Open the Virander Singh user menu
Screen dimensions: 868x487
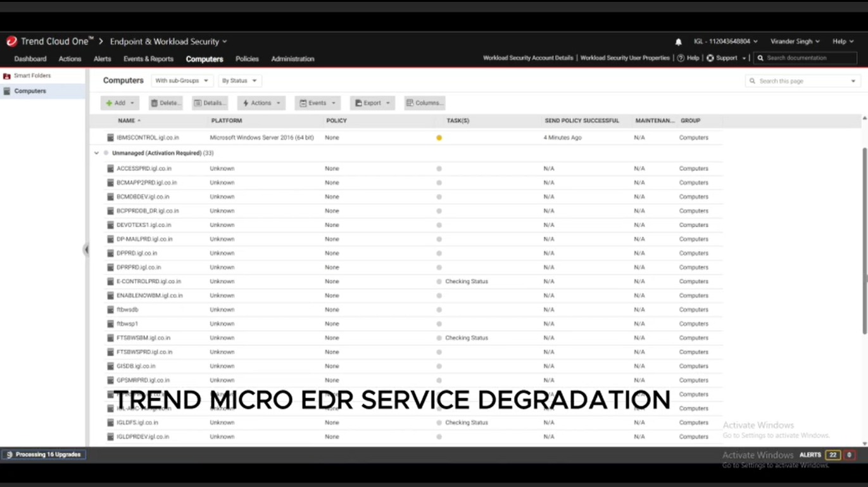tap(795, 42)
